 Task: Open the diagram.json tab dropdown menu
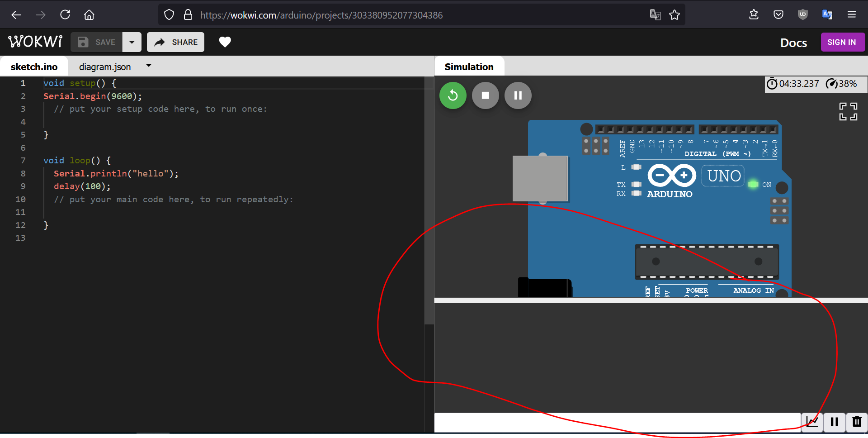[149, 65]
